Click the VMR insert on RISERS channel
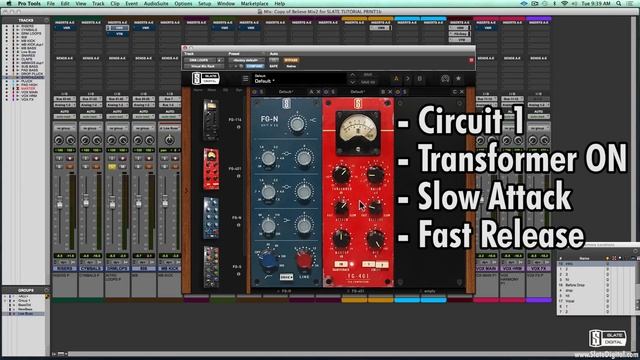 (64, 28)
